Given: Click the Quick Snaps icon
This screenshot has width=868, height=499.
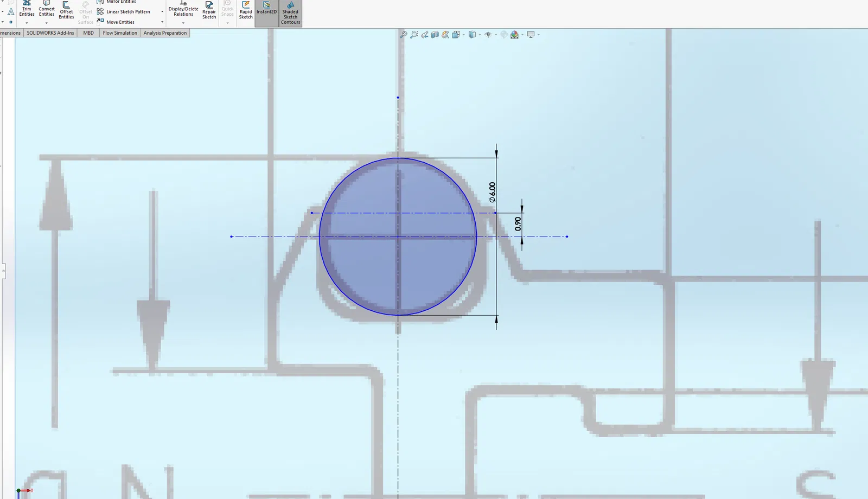Looking at the screenshot, I should click(227, 9).
